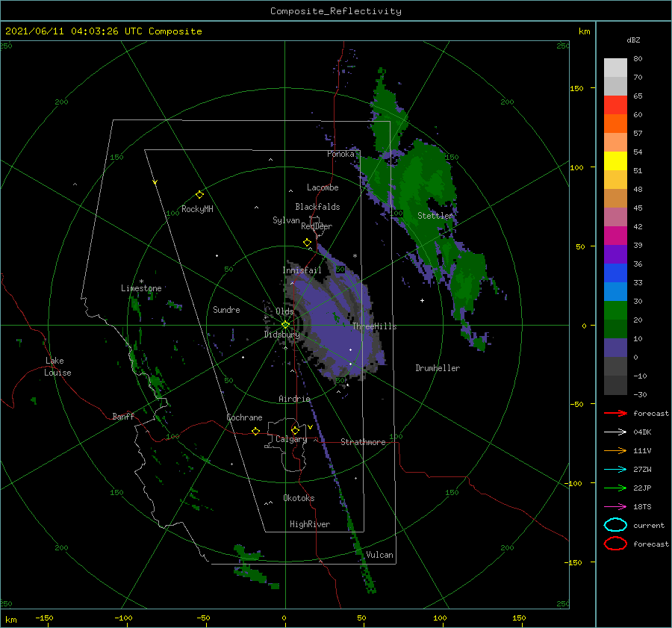Click the Airdrie city label
Image resolution: width=672 pixels, height=628 pixels.
[x=294, y=399]
